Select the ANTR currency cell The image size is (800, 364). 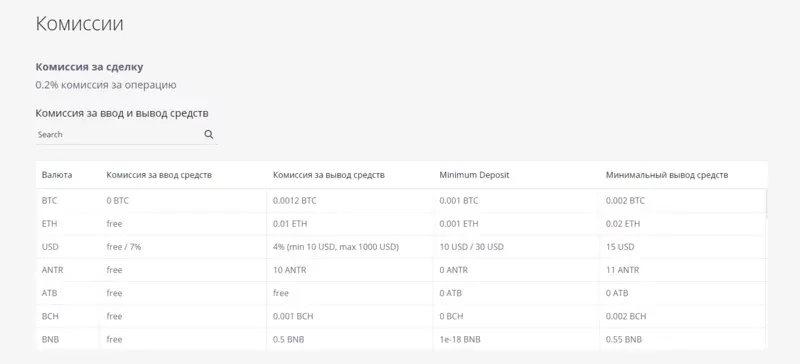point(53,270)
